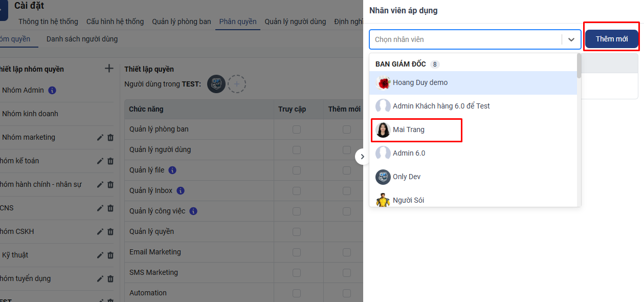Click the Thêm mới button

pos(611,39)
